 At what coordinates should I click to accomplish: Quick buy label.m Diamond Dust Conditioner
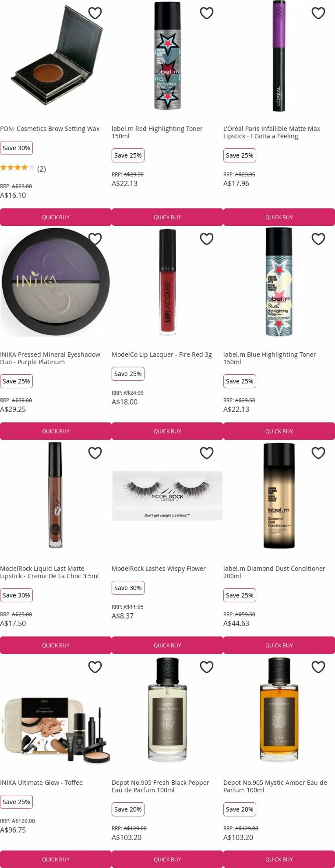[279, 645]
